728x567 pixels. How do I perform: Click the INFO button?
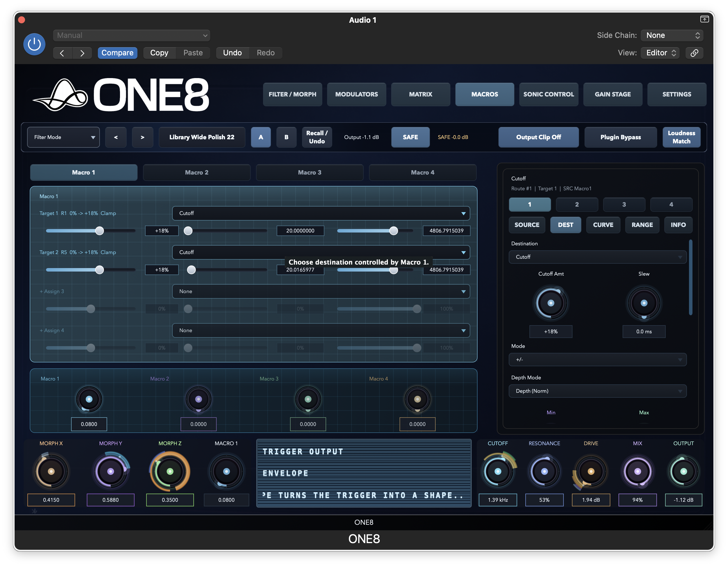coord(678,225)
